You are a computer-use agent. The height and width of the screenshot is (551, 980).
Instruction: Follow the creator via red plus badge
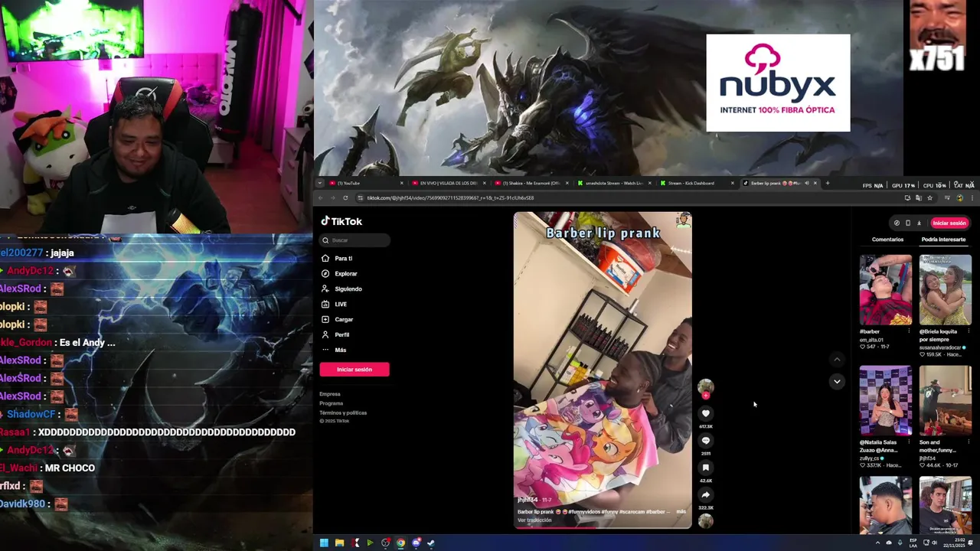pyautogui.click(x=706, y=396)
